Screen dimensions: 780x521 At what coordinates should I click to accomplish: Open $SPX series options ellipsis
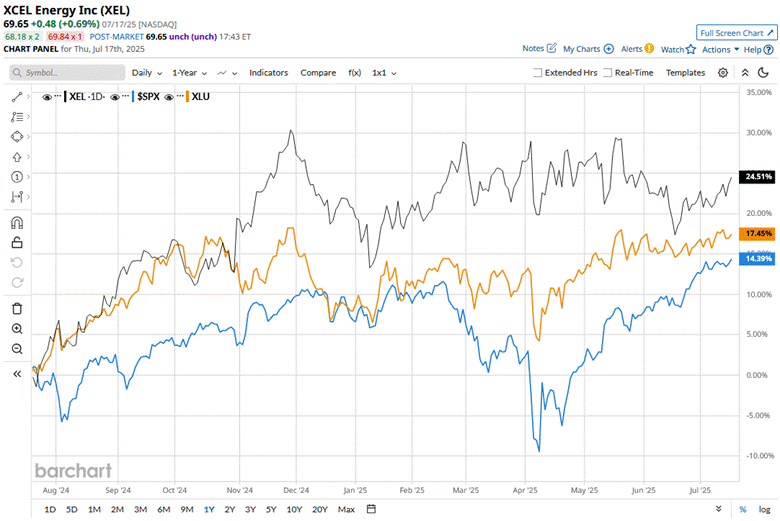(x=125, y=96)
